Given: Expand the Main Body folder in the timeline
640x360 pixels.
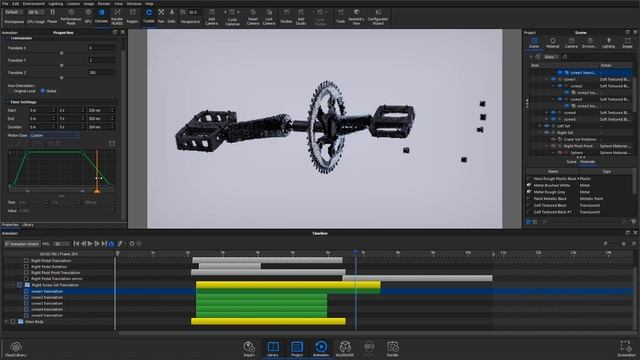Looking at the screenshot, I should point(6,322).
